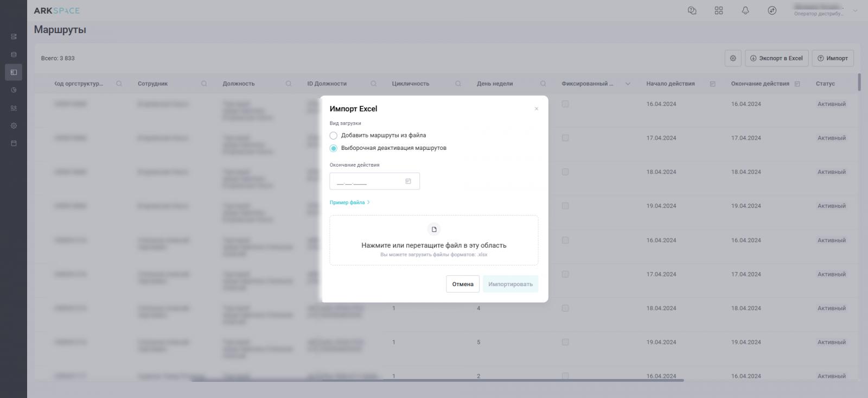Screen dimensions: 868x398
Task: Expand the user profile dropdown chevron
Action: (856, 10)
